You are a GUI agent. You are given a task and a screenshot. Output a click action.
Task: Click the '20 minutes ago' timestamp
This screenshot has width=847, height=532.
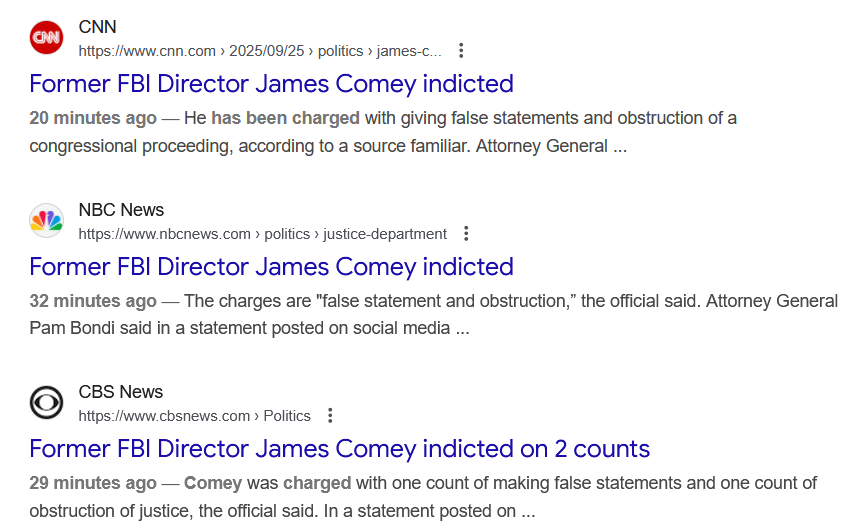[x=93, y=118]
